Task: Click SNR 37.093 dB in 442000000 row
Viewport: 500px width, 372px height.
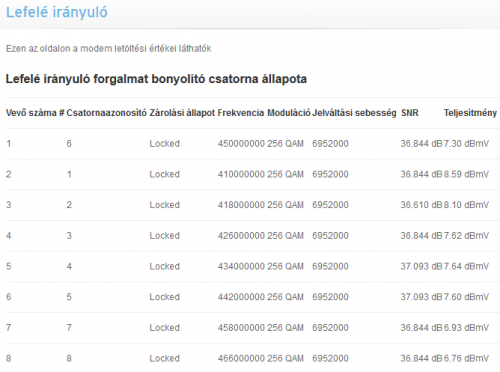Action: point(421,297)
